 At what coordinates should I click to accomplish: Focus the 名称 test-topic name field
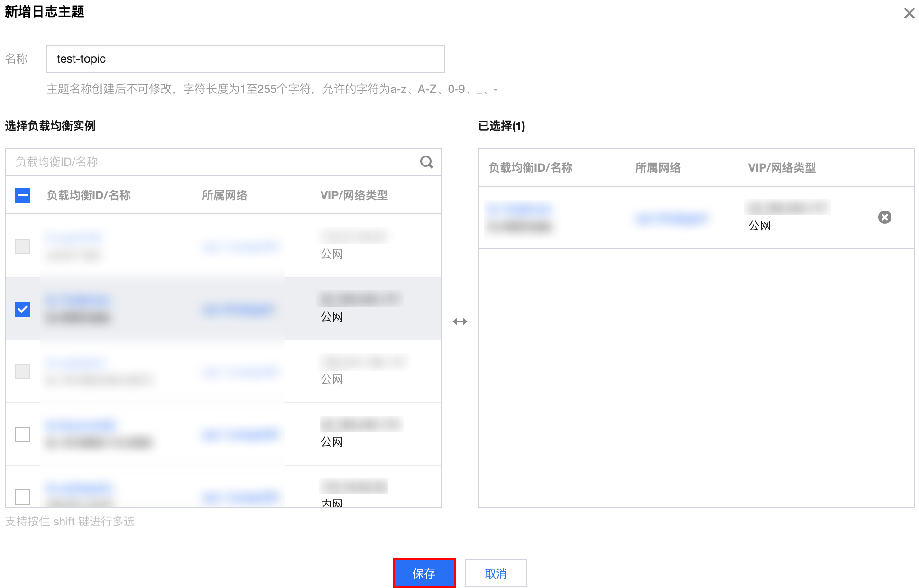click(x=245, y=59)
